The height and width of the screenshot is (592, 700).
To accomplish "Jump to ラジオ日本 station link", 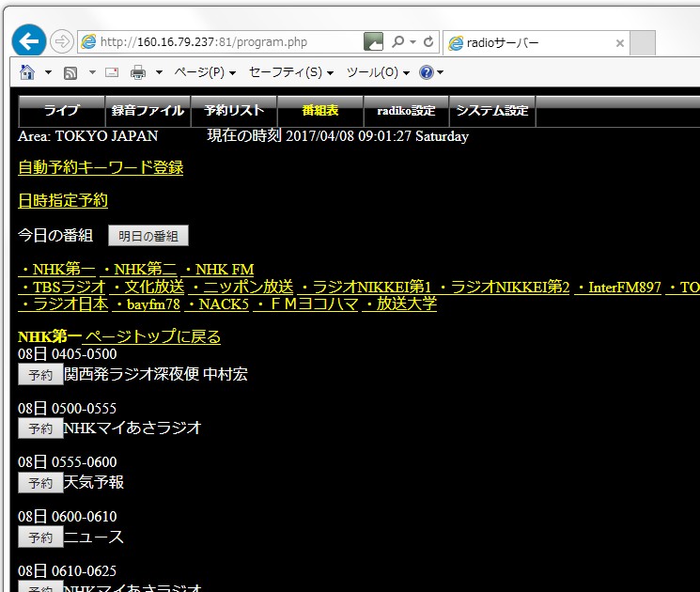I will (63, 304).
